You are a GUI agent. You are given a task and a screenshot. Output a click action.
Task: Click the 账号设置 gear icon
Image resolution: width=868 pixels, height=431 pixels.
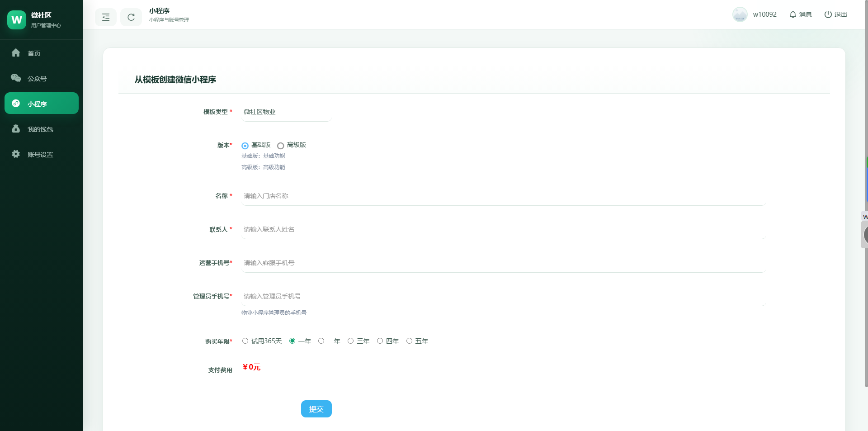16,154
